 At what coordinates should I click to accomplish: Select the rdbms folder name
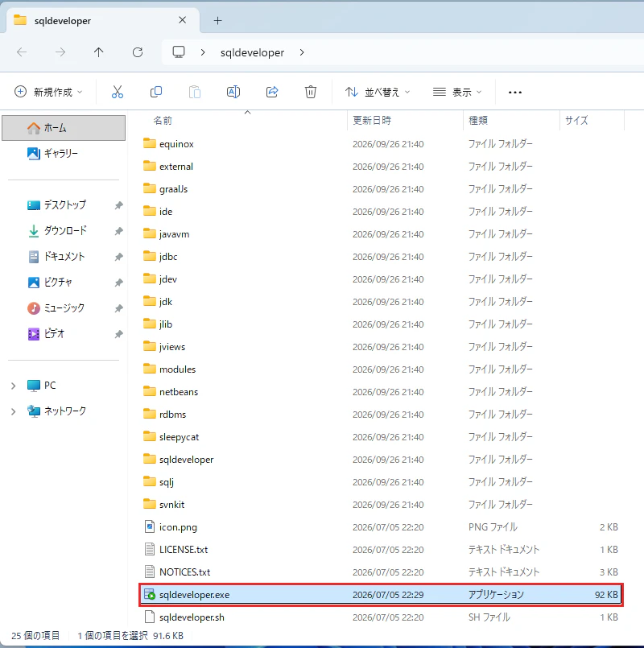tap(172, 414)
